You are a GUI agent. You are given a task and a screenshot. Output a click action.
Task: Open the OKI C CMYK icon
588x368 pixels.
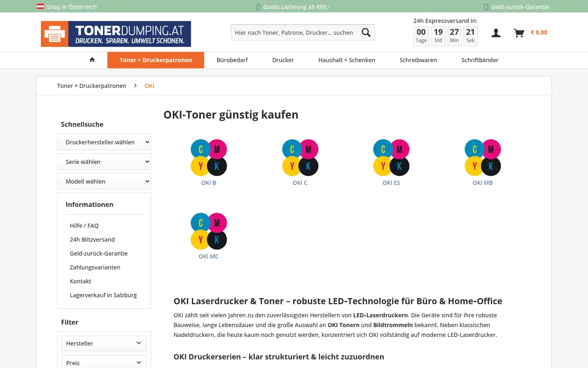[300, 158]
